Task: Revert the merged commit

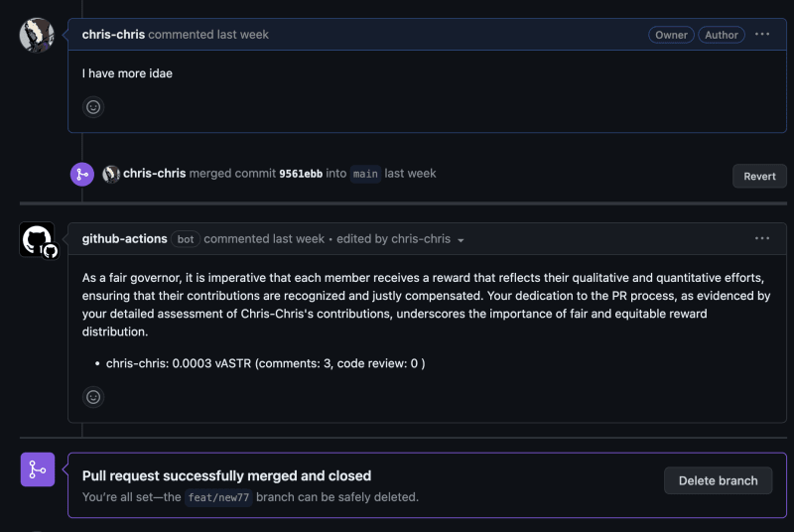Action: click(x=759, y=176)
